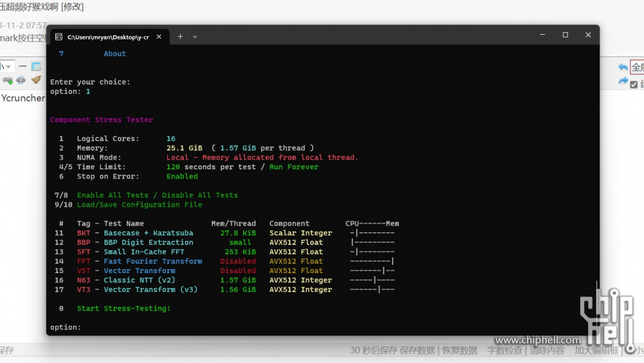The image size is (644, 363).
Task: Open a new terminal tab with plus button
Action: click(180, 37)
